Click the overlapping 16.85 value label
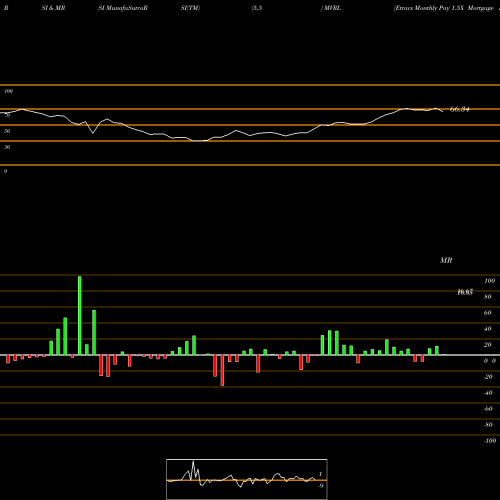This screenshot has height=500, width=500. coord(465,292)
